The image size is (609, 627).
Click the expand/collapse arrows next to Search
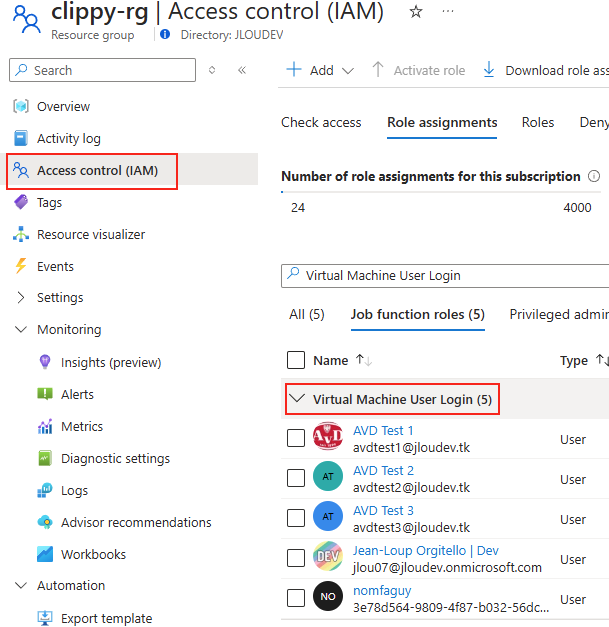(212, 70)
